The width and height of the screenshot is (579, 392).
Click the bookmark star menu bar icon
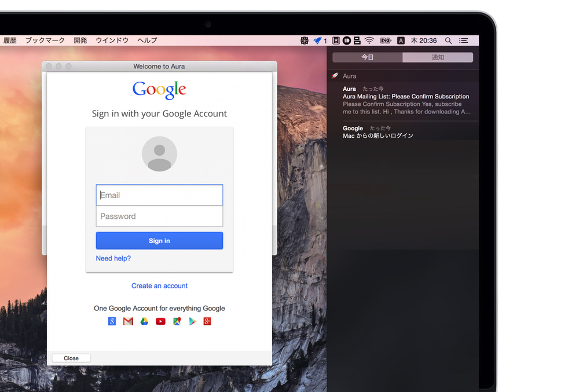336,41
